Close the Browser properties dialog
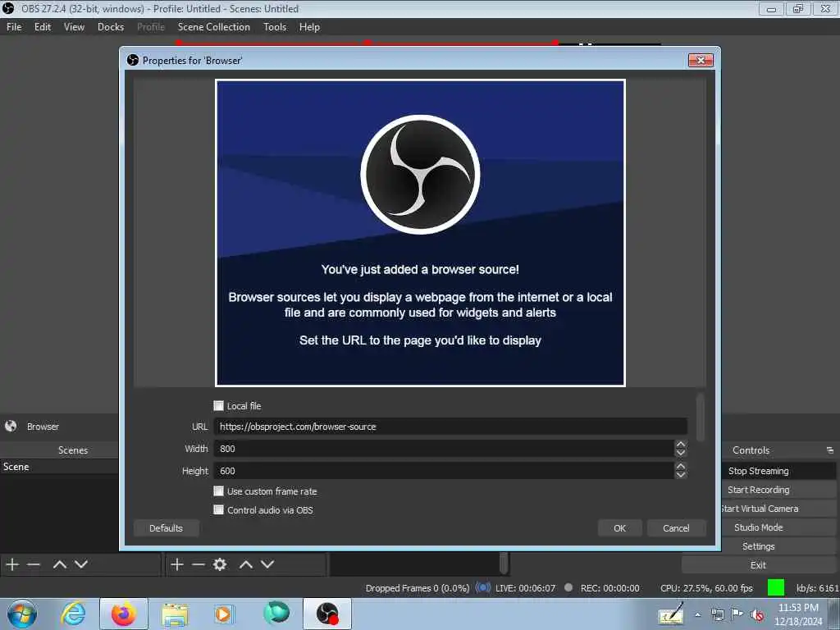Image resolution: width=840 pixels, height=630 pixels. (701, 60)
